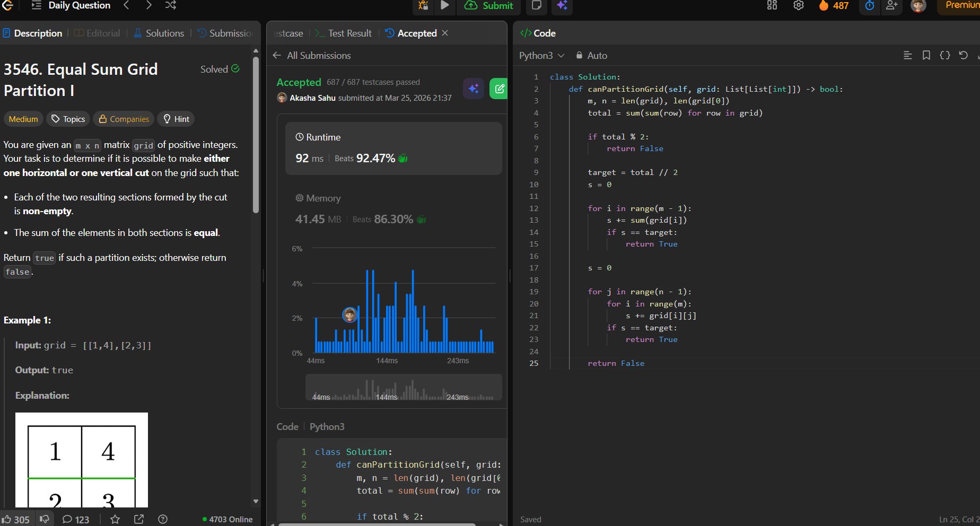Click the format code lines icon
The width and height of the screenshot is (980, 526).
pos(907,55)
